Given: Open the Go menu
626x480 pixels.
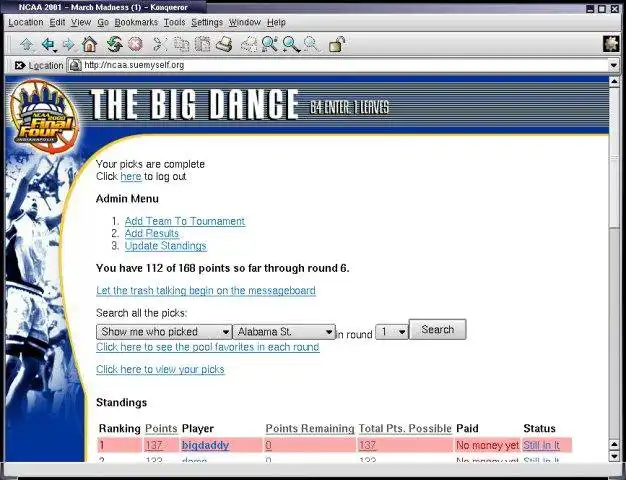Looking at the screenshot, I should [x=103, y=22].
